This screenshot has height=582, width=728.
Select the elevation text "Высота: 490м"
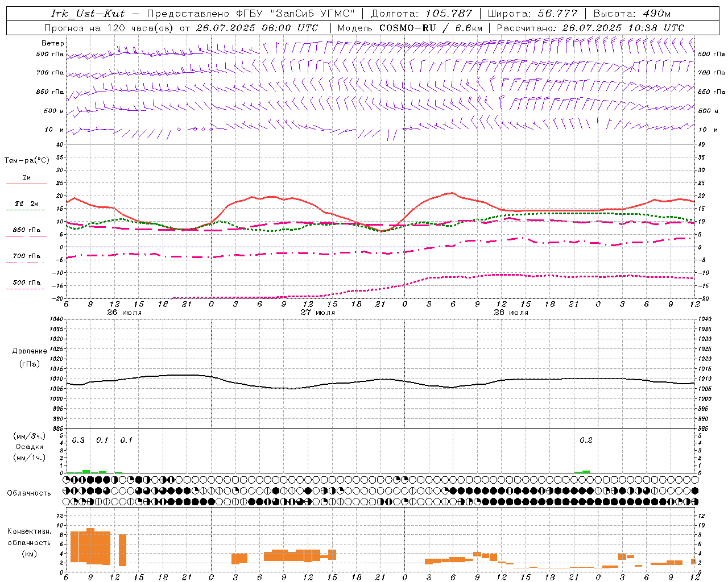point(632,14)
